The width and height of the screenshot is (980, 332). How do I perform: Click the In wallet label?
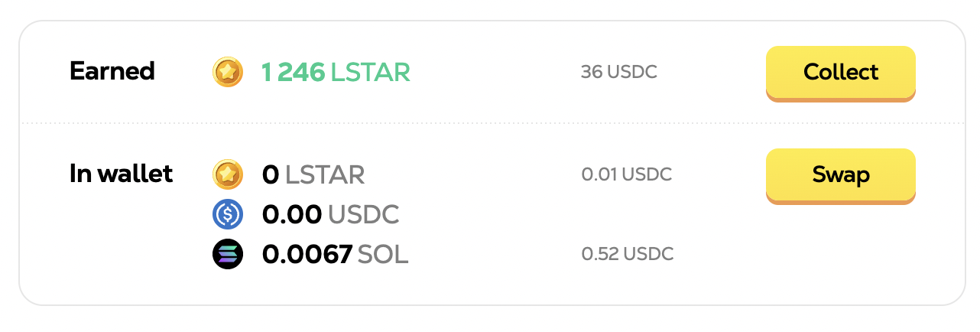[x=122, y=174]
